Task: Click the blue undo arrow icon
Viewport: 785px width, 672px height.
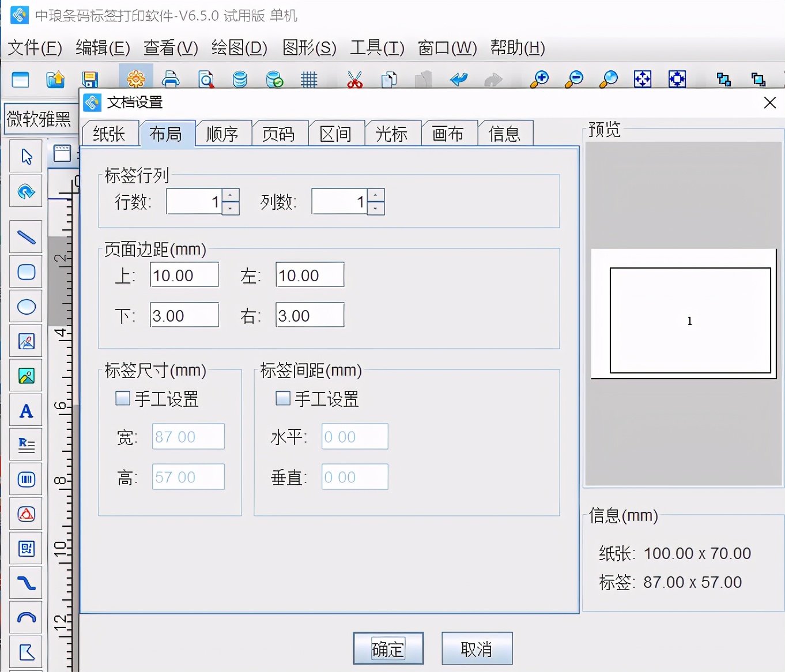Action: coord(459,79)
